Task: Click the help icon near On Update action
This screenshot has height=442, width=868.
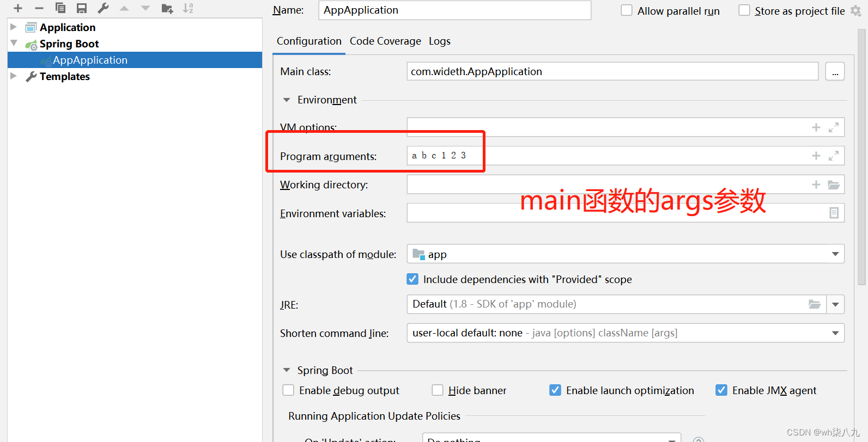Action: click(x=699, y=439)
